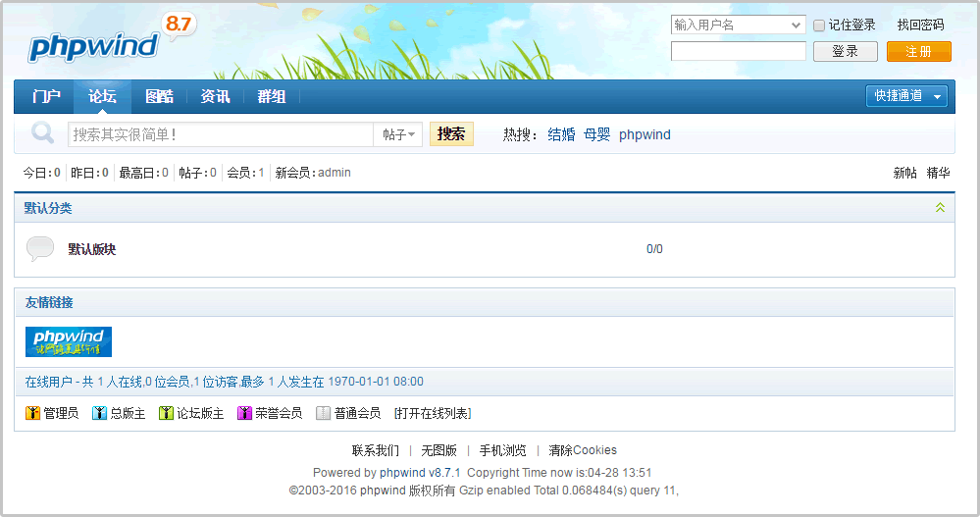This screenshot has height=517, width=980.
Task: Click the 默认分类 category title
Action: [48, 208]
